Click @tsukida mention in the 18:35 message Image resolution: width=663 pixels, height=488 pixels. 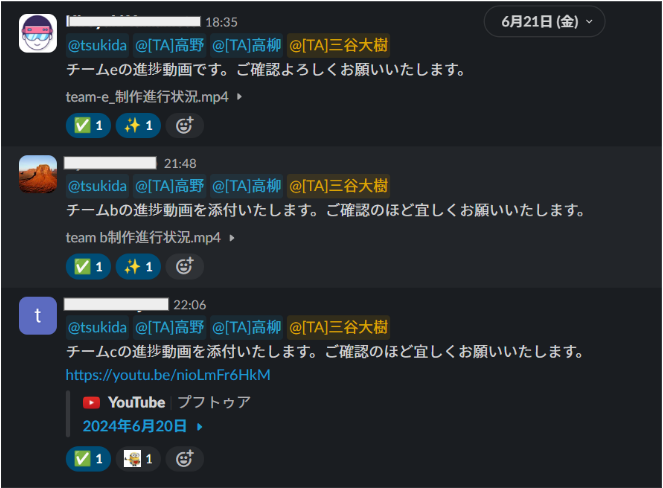(97, 45)
